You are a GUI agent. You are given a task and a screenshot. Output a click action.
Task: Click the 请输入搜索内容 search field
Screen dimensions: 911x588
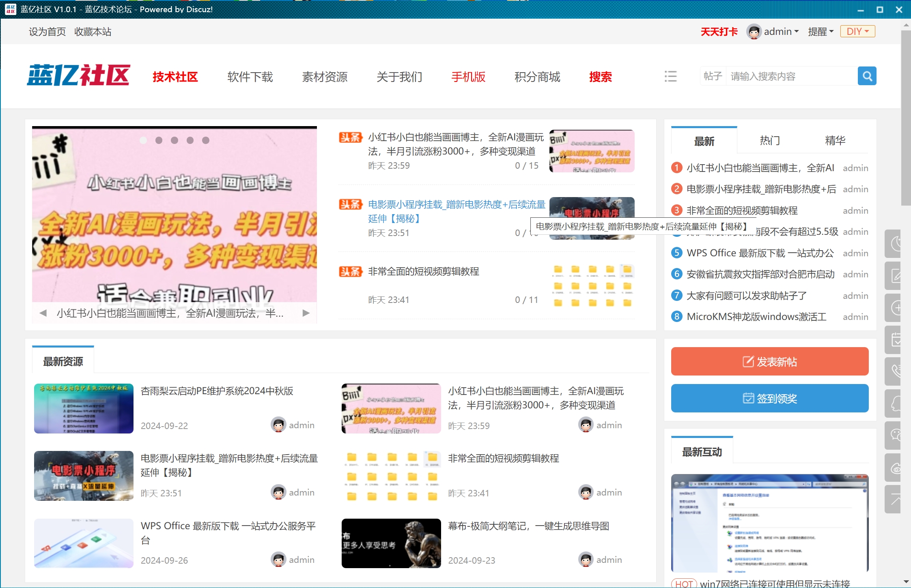[x=791, y=76]
